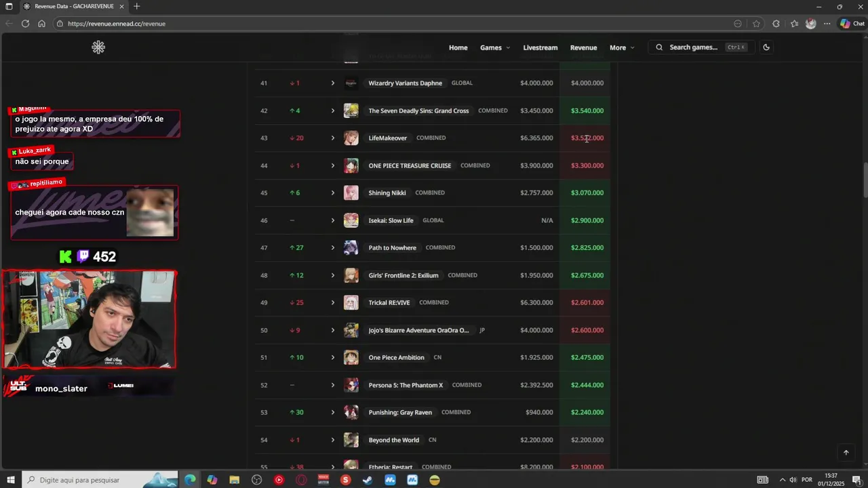Click the Wizardry Variants Daphne game icon
The image size is (868, 488).
(351, 83)
